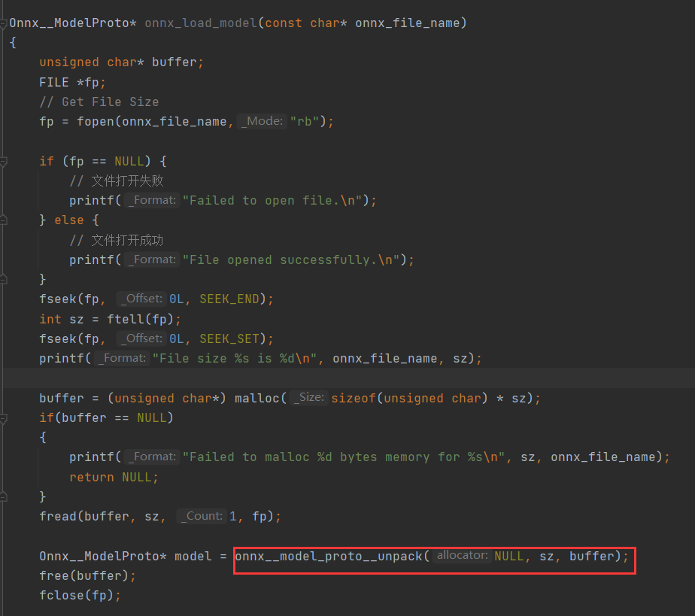Screen dimensions: 695x616
Task: Click the sizeof keyword
Action: click(354, 399)
